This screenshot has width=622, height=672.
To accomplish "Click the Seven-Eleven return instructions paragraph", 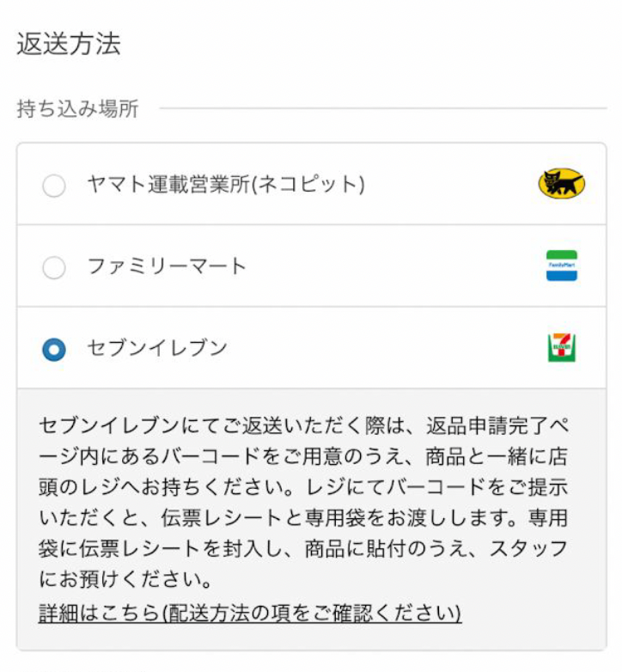I will [303, 503].
